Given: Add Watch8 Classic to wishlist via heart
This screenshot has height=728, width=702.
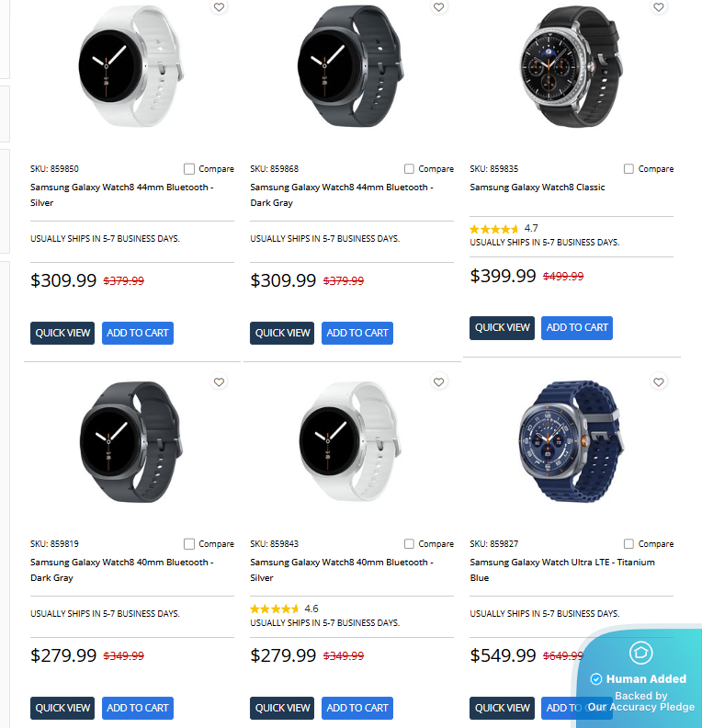Looking at the screenshot, I should tap(658, 7).
